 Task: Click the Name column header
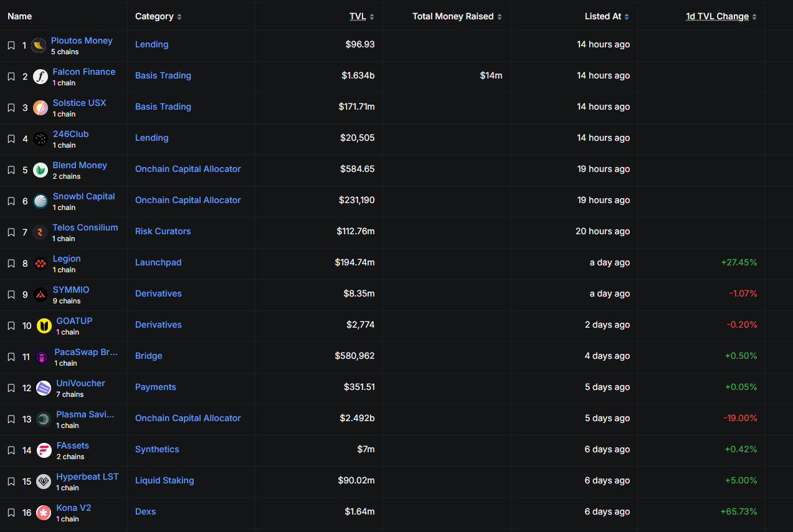(x=20, y=16)
